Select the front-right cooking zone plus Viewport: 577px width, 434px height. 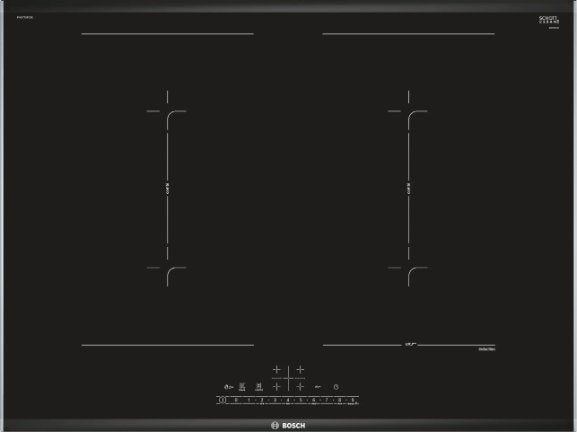[x=300, y=387]
